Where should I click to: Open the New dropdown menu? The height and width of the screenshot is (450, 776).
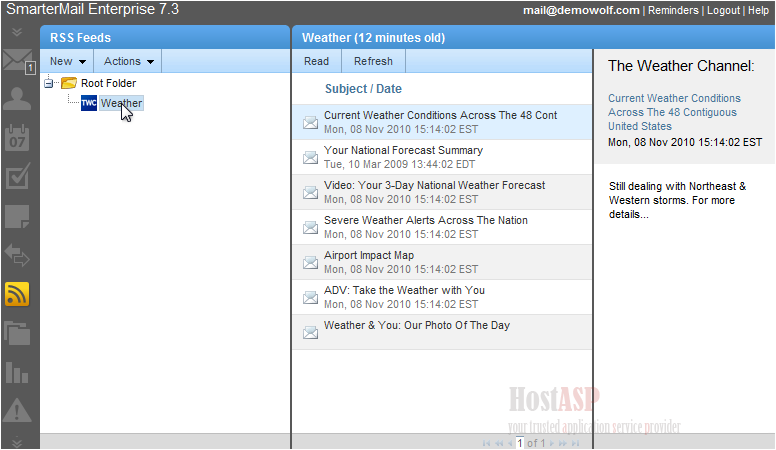[x=67, y=61]
